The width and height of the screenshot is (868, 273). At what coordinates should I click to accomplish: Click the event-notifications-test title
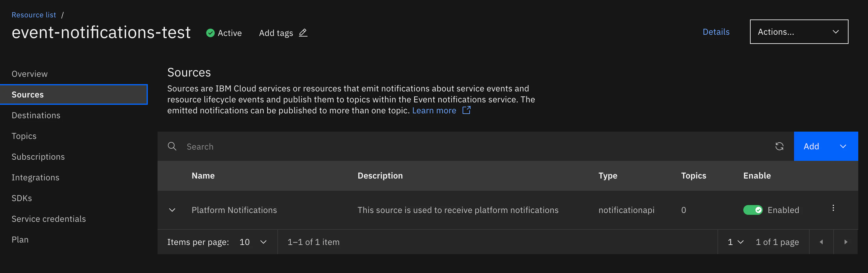point(101,32)
